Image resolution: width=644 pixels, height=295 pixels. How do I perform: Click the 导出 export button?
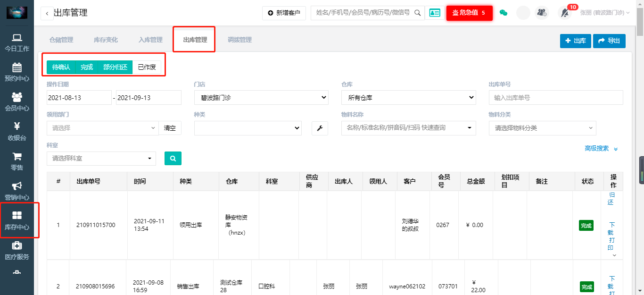tap(609, 41)
